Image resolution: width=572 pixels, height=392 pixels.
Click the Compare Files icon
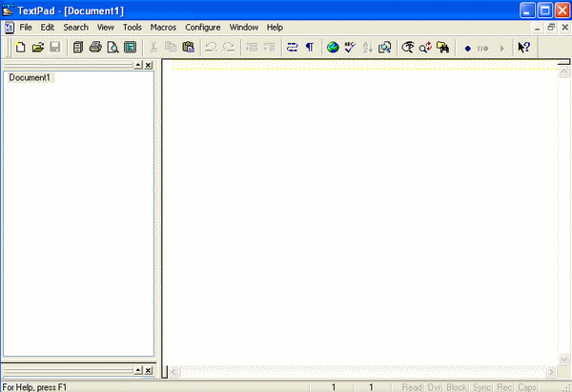point(384,48)
